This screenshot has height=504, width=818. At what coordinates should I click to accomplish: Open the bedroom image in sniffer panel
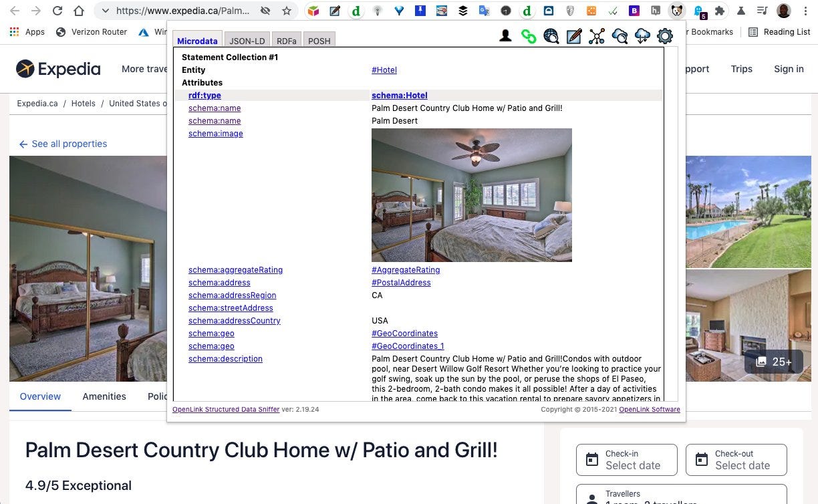[472, 195]
